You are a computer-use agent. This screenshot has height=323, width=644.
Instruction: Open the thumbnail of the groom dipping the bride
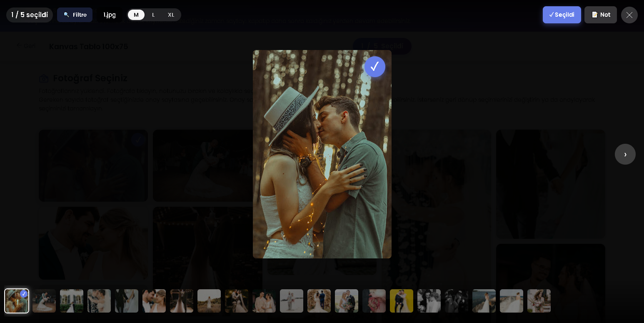[x=44, y=301]
